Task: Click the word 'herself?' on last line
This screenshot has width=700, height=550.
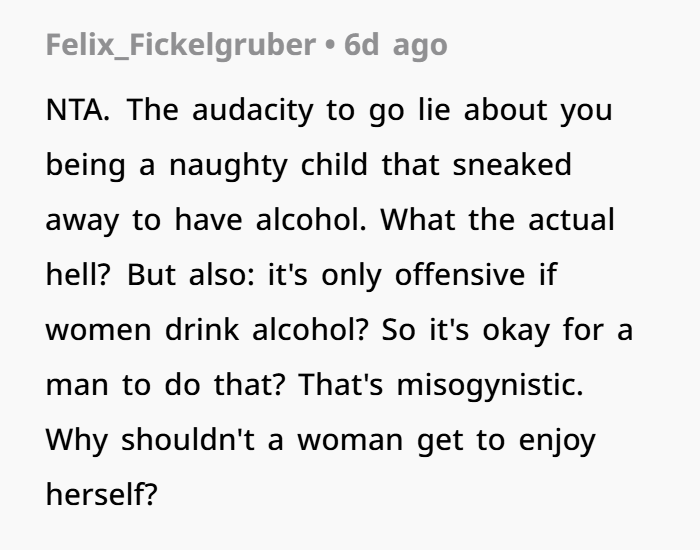Action: pos(102,494)
